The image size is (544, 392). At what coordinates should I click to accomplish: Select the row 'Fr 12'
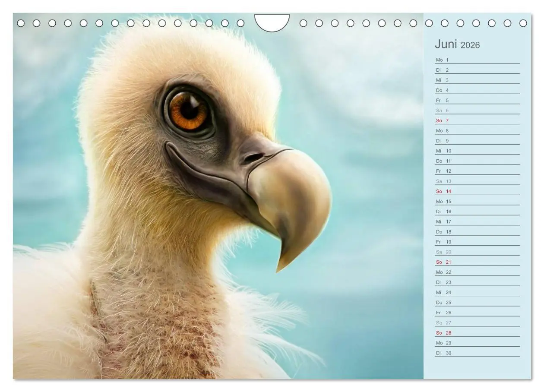click(x=477, y=171)
